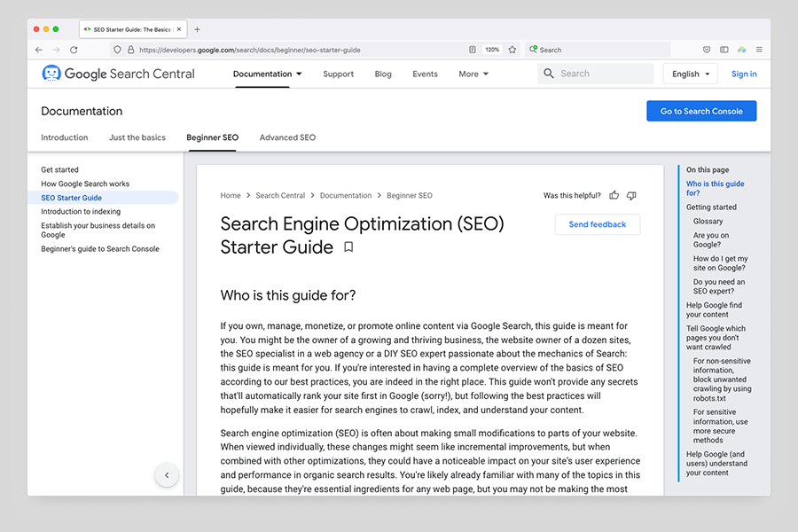Reload the page with the refresh icon
Viewport: 798px width, 532px height.
(x=74, y=50)
